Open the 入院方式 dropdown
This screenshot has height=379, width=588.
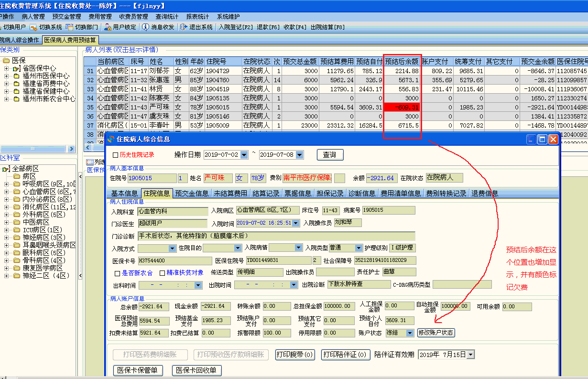[173, 248]
